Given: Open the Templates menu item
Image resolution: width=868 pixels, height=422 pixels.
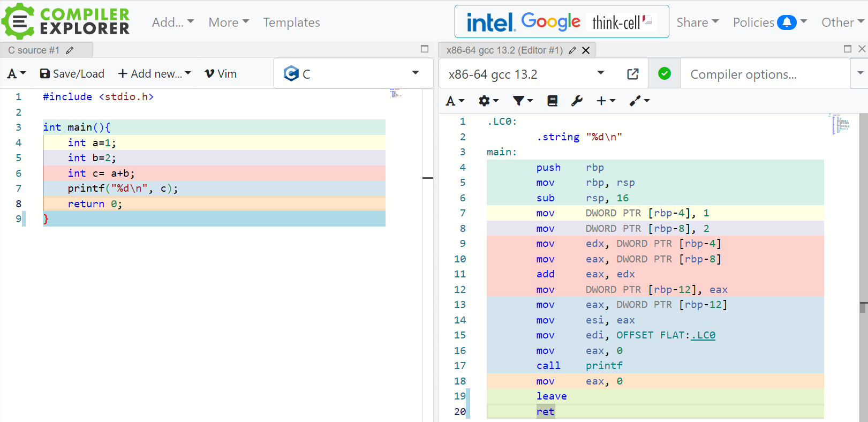Looking at the screenshot, I should pyautogui.click(x=291, y=22).
